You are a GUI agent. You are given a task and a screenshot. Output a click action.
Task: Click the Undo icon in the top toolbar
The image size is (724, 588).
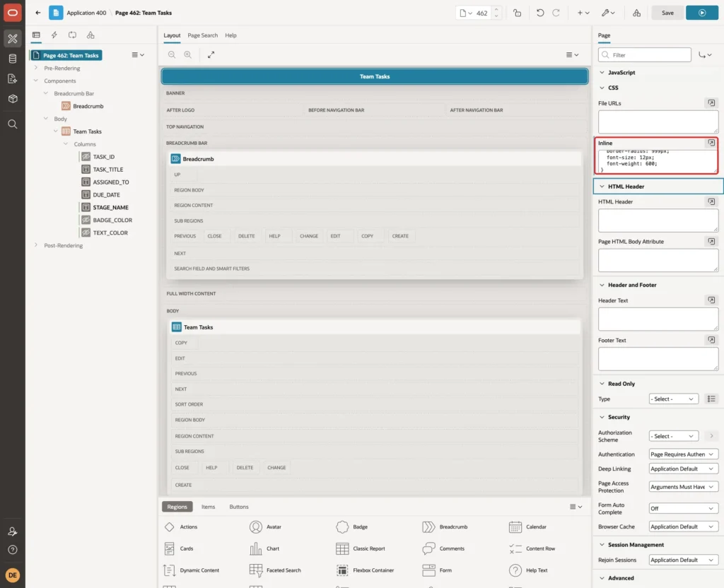coord(539,13)
